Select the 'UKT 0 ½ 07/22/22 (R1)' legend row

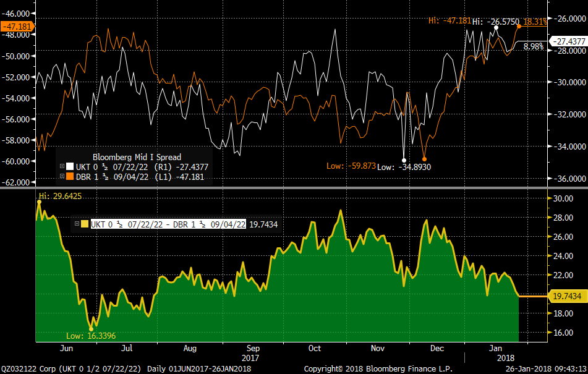point(134,167)
